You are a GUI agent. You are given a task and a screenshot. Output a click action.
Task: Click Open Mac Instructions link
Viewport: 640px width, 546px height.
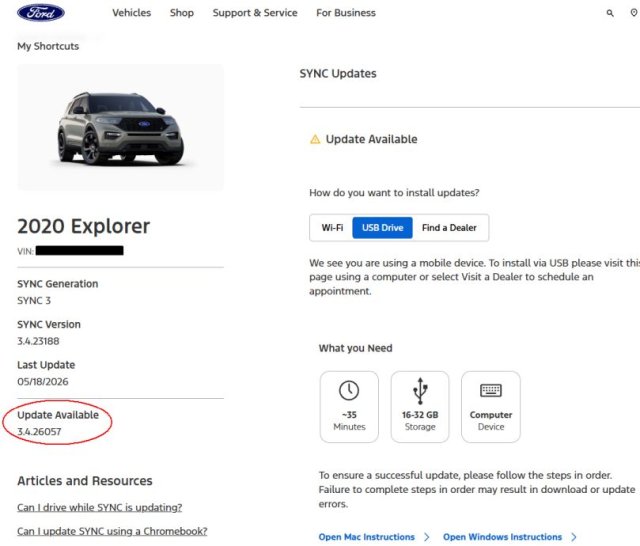367,537
